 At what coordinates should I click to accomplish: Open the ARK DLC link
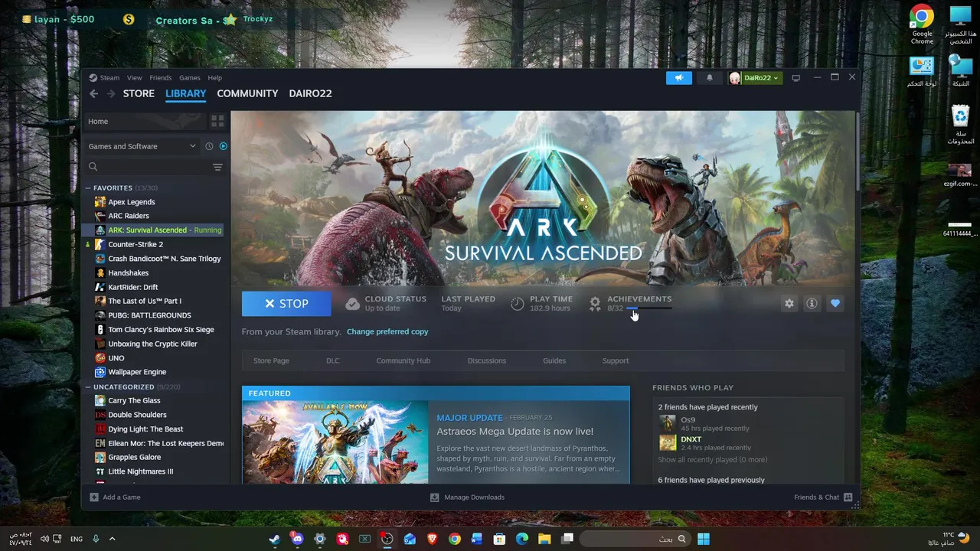click(x=332, y=360)
